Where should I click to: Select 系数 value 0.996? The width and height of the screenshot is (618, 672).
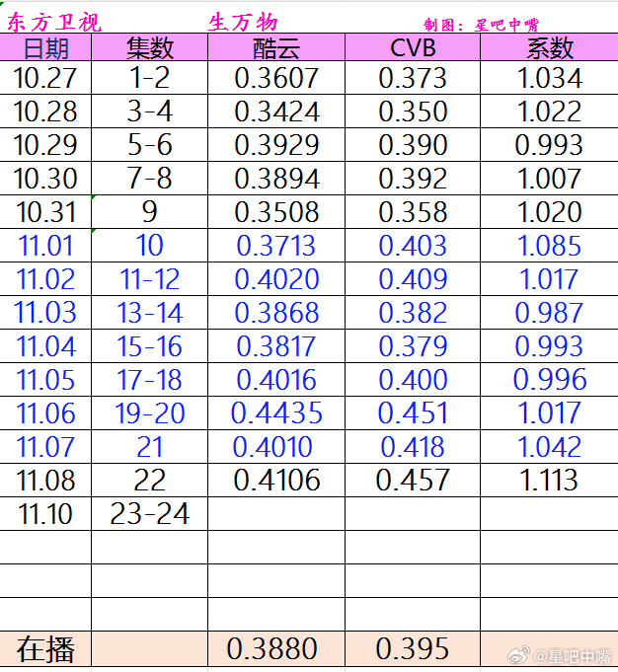[549, 379]
